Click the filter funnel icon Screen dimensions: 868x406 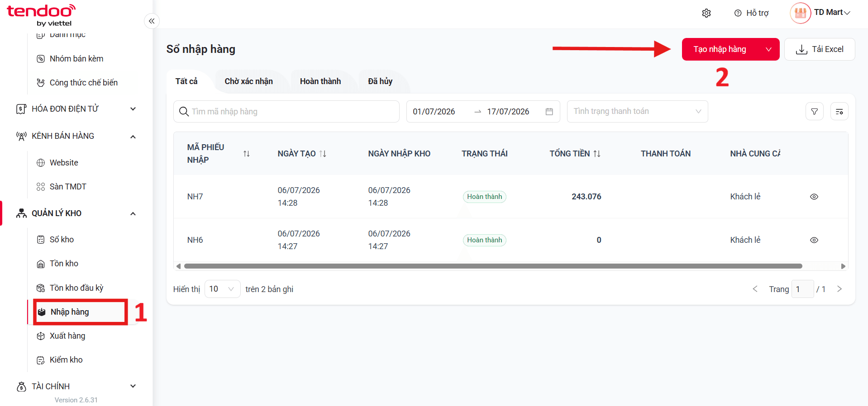click(x=815, y=112)
